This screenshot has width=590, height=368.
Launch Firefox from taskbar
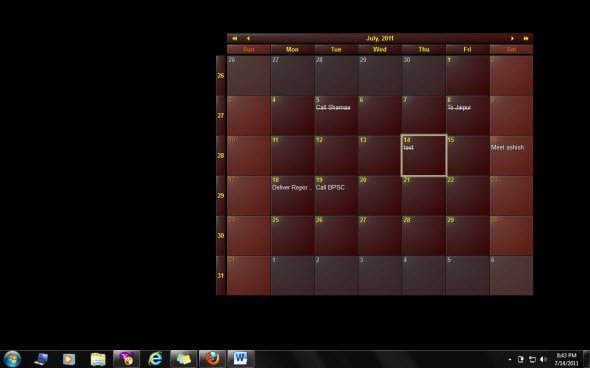pyautogui.click(x=212, y=359)
